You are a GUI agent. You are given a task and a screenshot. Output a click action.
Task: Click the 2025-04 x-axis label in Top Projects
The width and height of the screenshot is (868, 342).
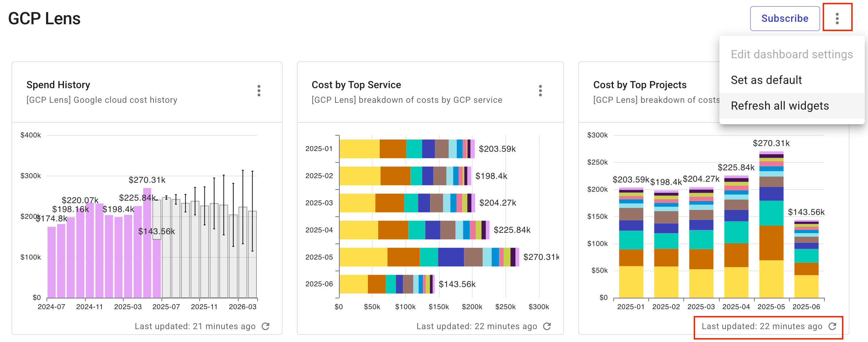point(736,307)
